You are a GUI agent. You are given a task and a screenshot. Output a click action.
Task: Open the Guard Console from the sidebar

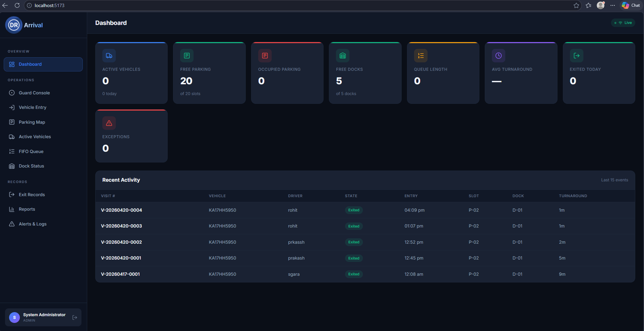[x=34, y=93]
